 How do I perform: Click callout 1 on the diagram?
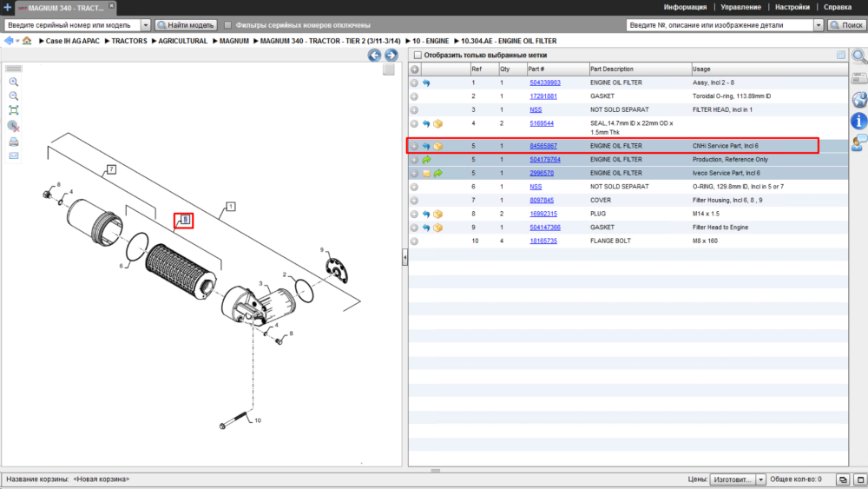(x=230, y=207)
